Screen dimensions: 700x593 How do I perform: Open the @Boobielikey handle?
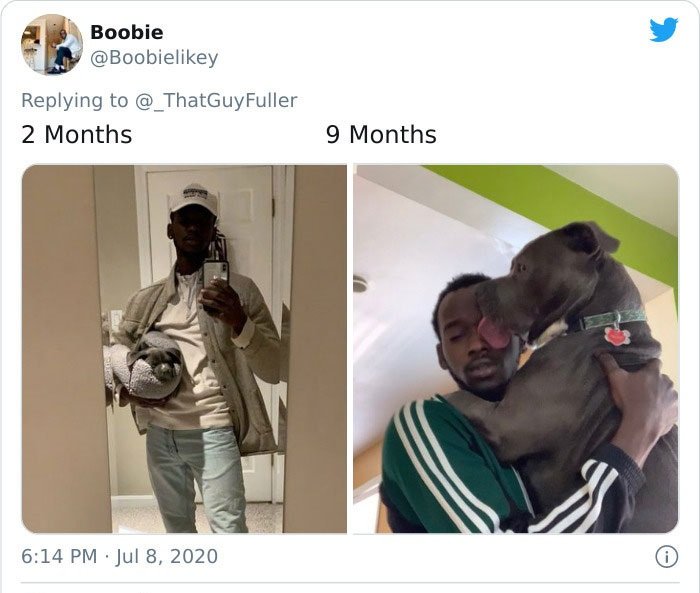click(154, 58)
